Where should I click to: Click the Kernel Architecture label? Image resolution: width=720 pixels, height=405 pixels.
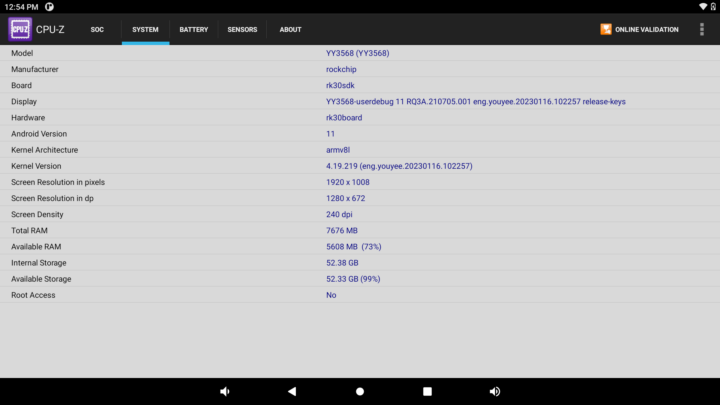[45, 150]
